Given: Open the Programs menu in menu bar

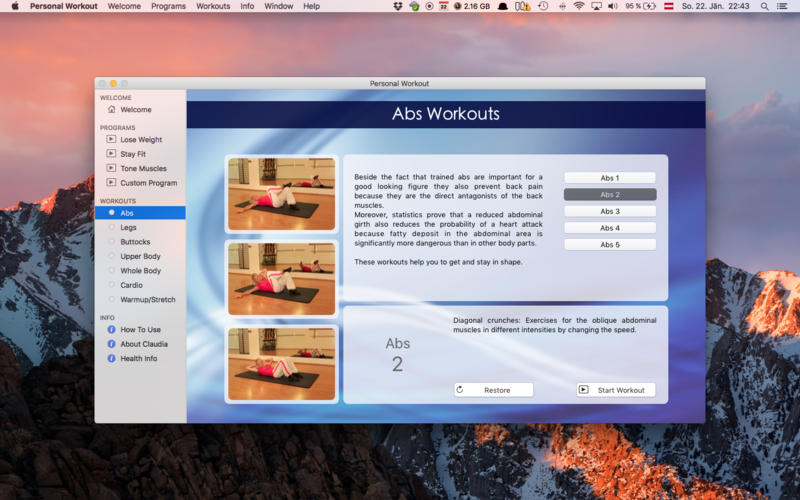Looking at the screenshot, I should pos(168,6).
